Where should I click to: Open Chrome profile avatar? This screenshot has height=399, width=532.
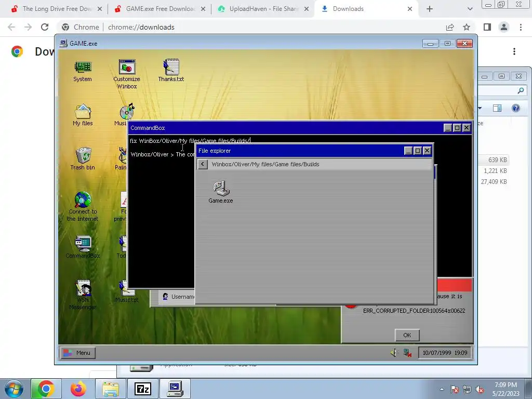click(x=504, y=27)
